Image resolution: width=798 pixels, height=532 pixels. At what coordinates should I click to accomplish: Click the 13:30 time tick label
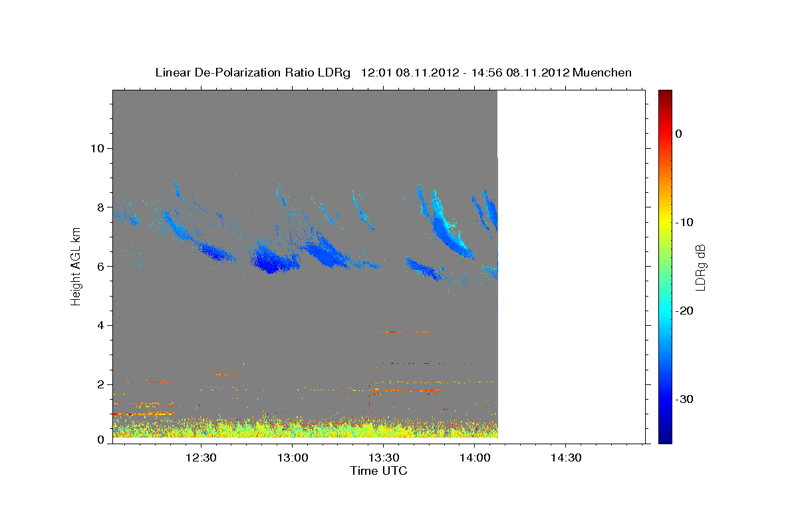coord(383,458)
